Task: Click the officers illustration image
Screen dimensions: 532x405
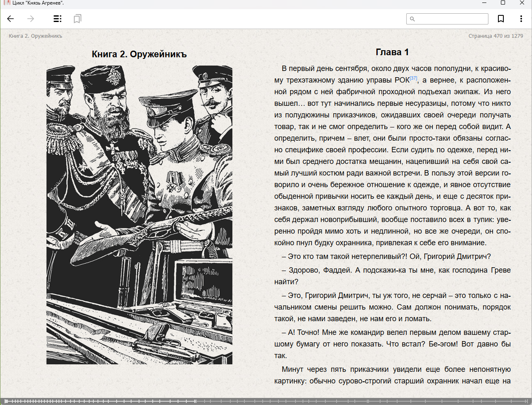Action: 139,215
